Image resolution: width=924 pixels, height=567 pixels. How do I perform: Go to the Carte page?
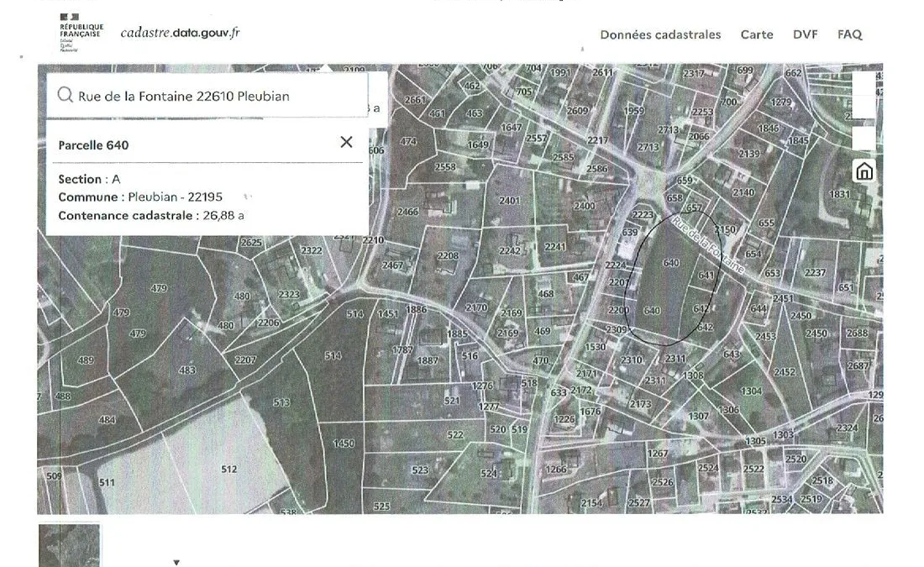coord(757,34)
